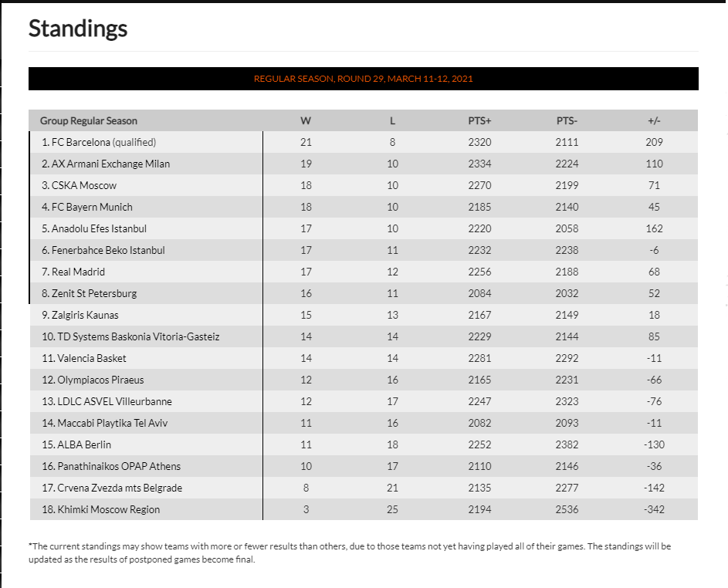Click TD Systems Baskonia Vitoria-Gasteiz link
Viewport: 728px width, 588px height.
click(x=137, y=336)
